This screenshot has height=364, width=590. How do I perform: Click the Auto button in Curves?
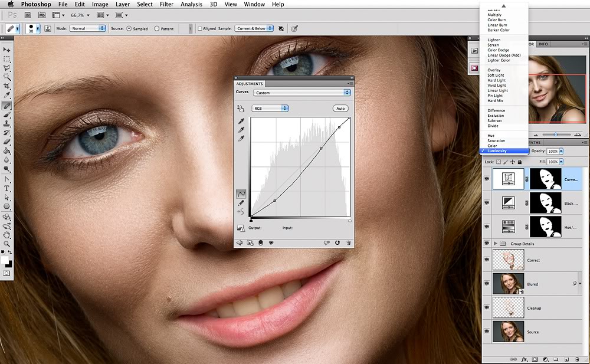[x=340, y=109]
